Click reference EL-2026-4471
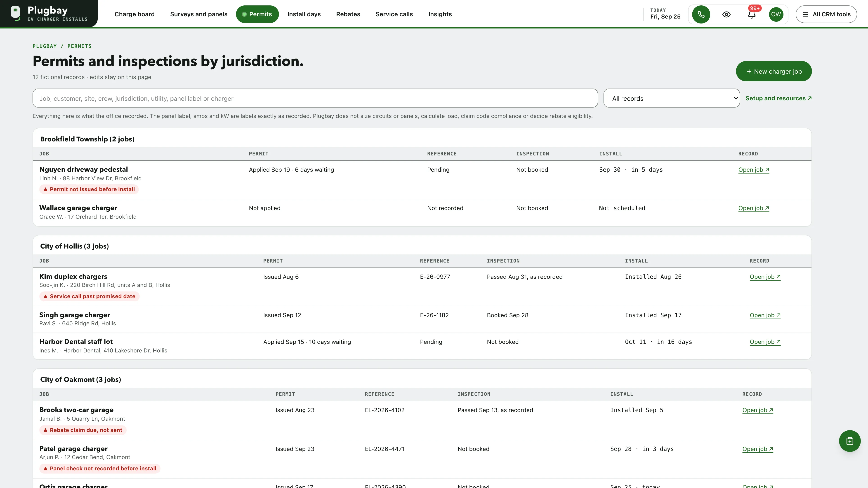This screenshot has width=868, height=488. 384,449
